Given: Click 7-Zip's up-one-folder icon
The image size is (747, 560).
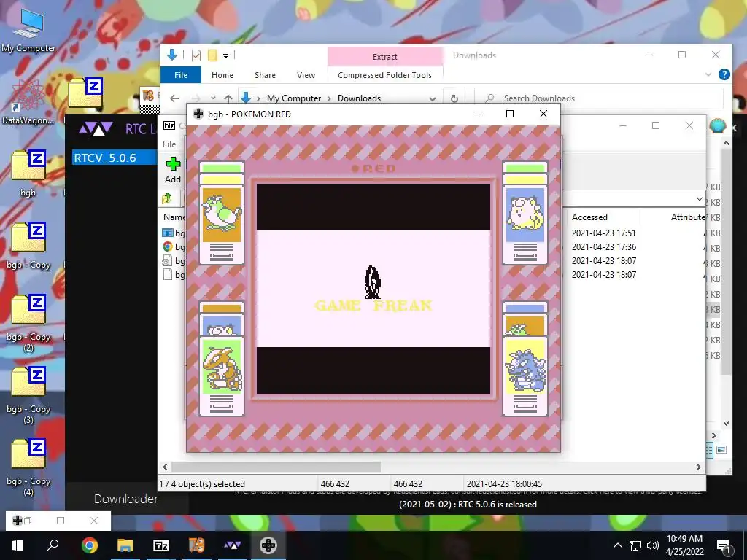Looking at the screenshot, I should coord(167,198).
